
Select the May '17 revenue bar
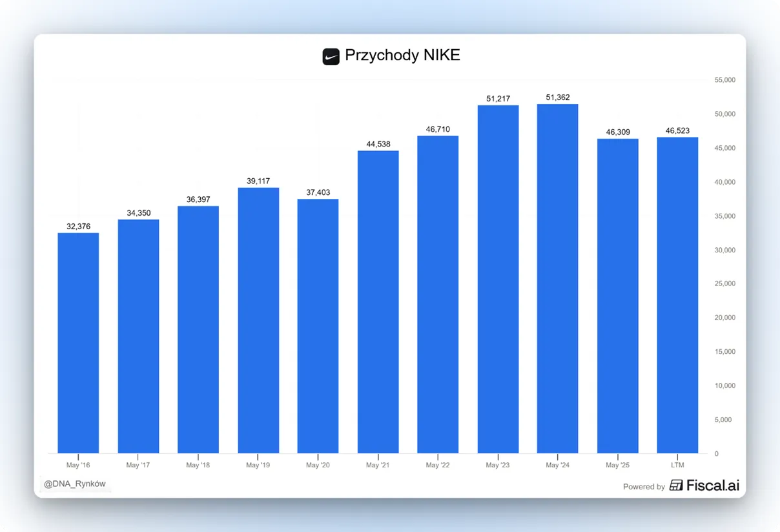[x=138, y=336]
